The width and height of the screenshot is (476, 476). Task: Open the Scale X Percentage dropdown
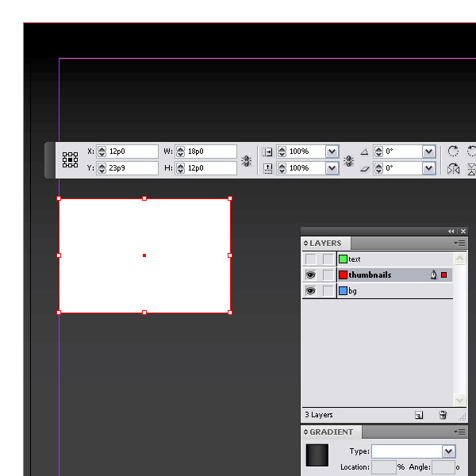pyautogui.click(x=332, y=152)
